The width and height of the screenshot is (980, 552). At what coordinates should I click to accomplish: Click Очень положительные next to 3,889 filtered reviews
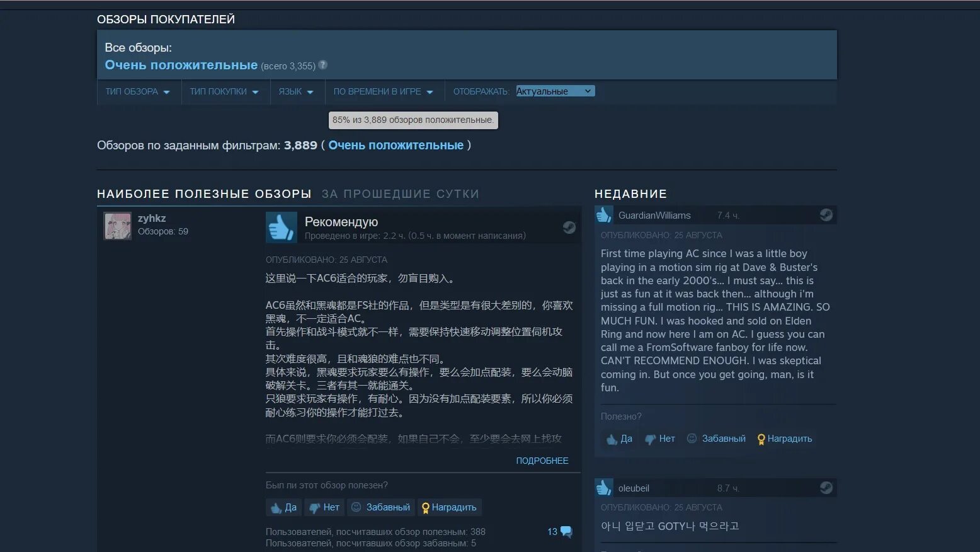[396, 146]
